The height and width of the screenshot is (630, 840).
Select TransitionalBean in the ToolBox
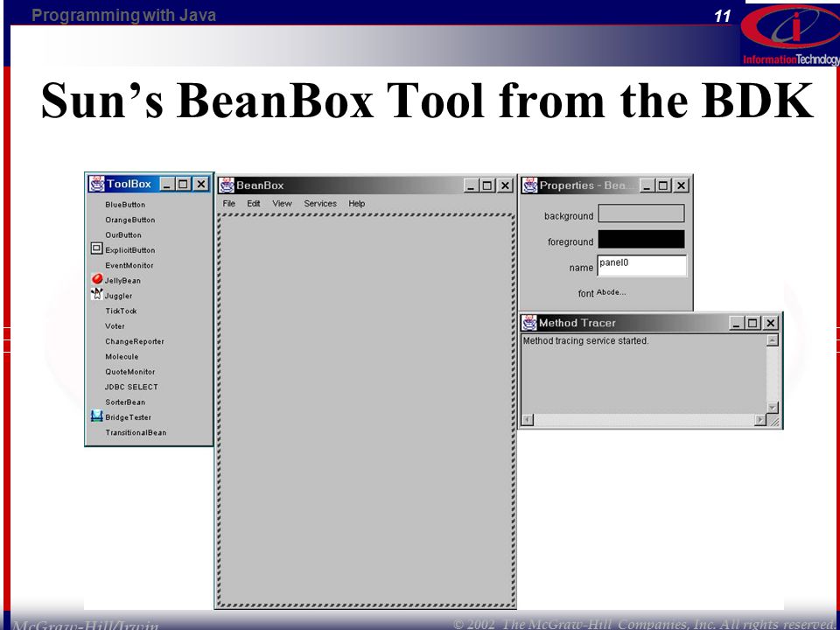(x=136, y=432)
